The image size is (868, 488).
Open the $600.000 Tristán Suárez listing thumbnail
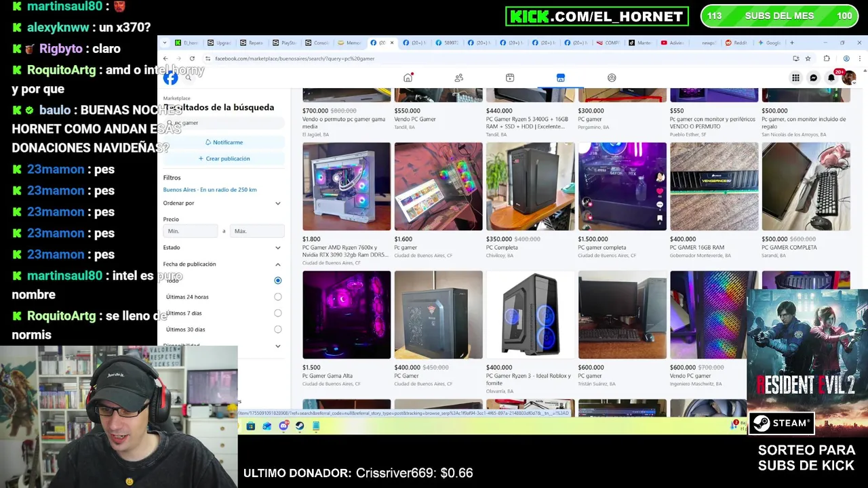tap(623, 315)
